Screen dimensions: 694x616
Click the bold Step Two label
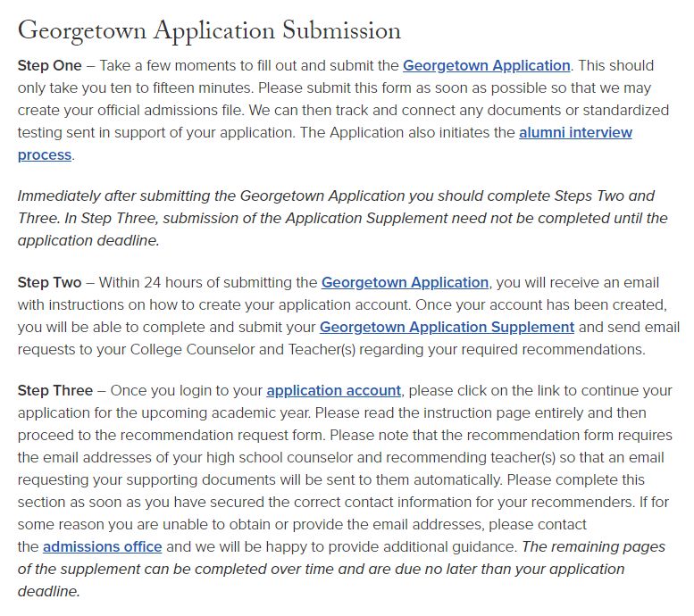click(x=50, y=282)
